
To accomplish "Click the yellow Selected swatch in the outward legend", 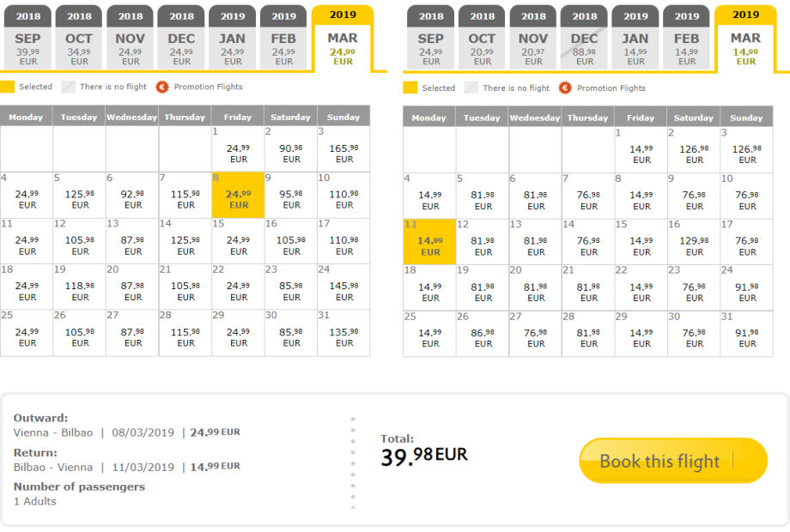I will pyautogui.click(x=7, y=87).
